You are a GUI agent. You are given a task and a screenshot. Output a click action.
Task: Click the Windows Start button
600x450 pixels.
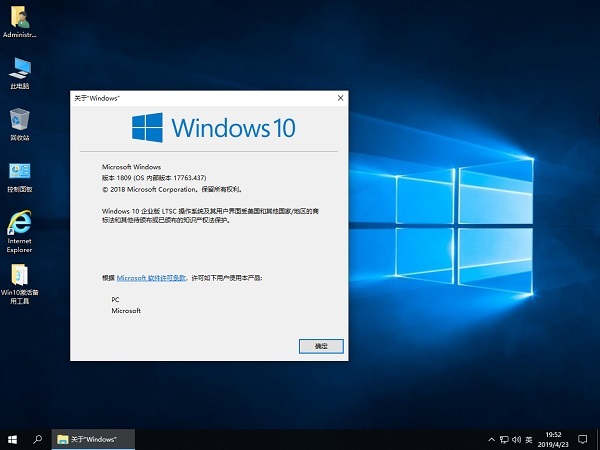coord(12,439)
